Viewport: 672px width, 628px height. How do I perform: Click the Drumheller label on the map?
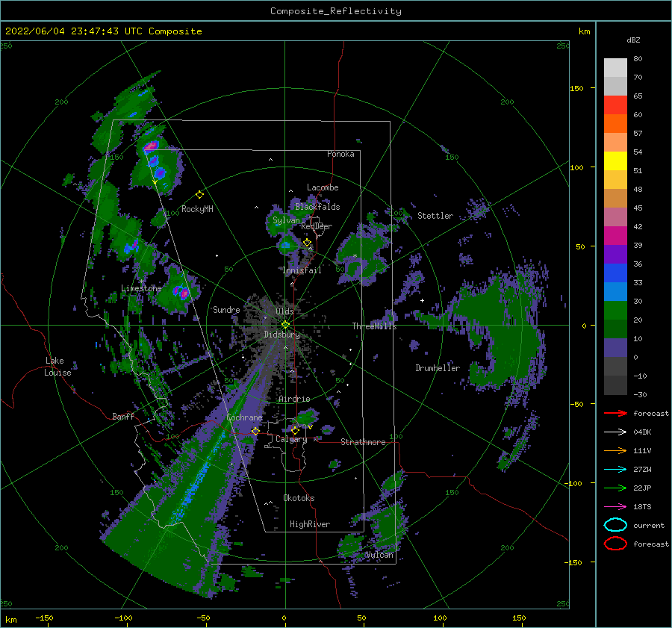pyautogui.click(x=438, y=368)
